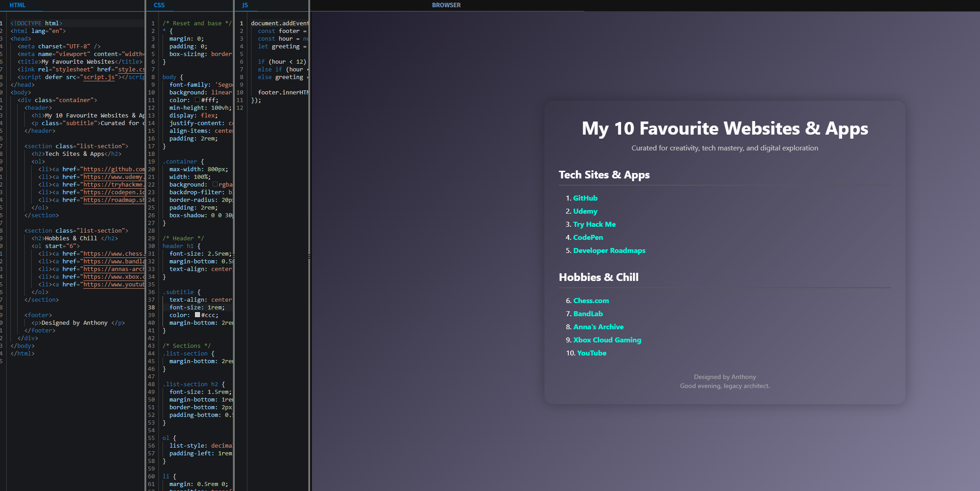Screen dimensions: 980x491
Task: Open the CodePen link
Action: coord(588,237)
